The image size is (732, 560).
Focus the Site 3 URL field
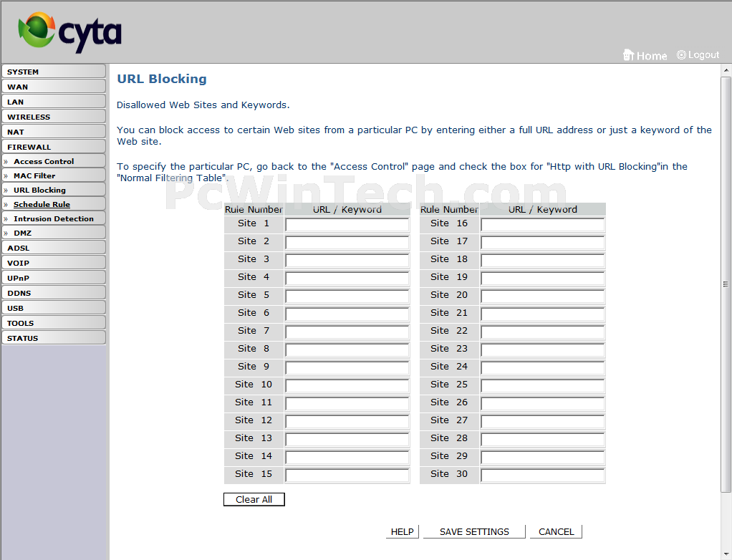click(x=347, y=261)
